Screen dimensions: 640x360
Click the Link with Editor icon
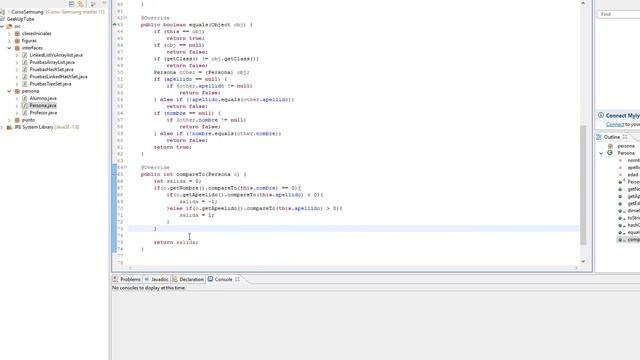coord(81,4)
